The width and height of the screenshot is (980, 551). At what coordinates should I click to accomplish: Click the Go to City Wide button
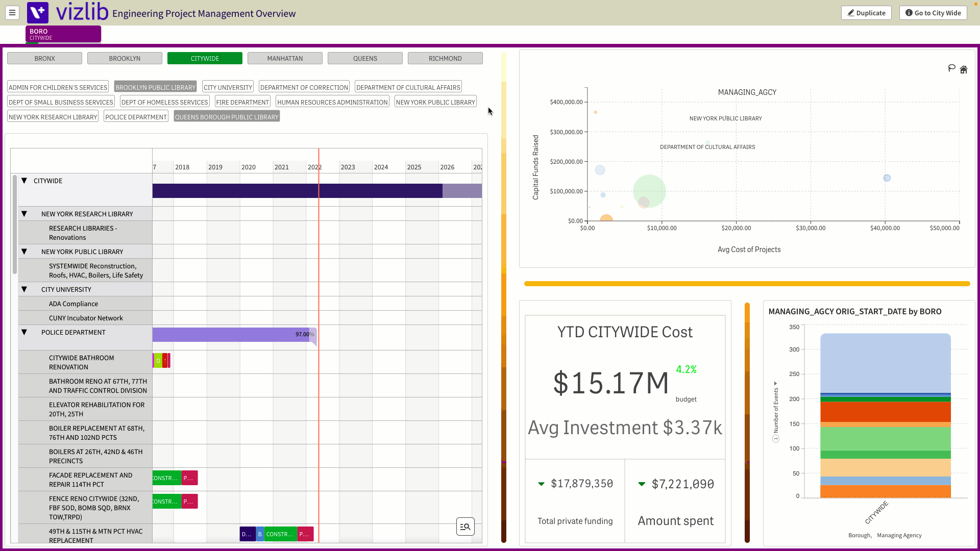click(933, 13)
